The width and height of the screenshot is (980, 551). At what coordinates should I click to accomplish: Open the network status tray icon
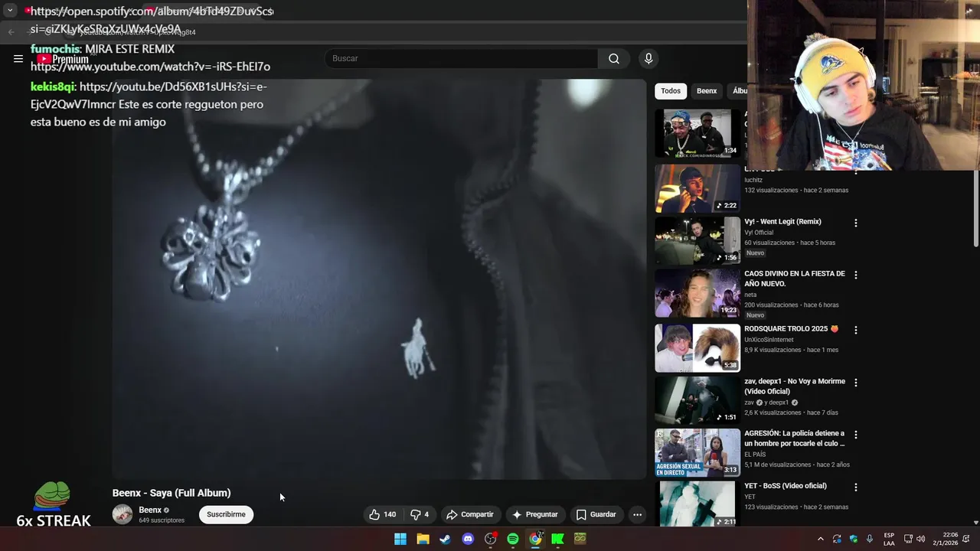(x=908, y=539)
